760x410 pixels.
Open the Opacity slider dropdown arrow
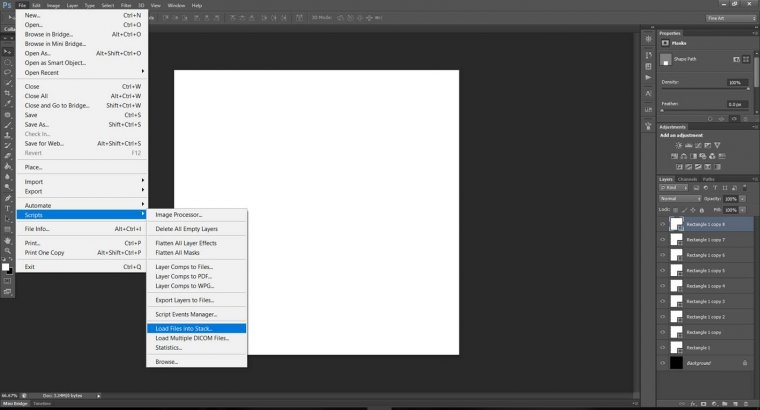[743, 199]
